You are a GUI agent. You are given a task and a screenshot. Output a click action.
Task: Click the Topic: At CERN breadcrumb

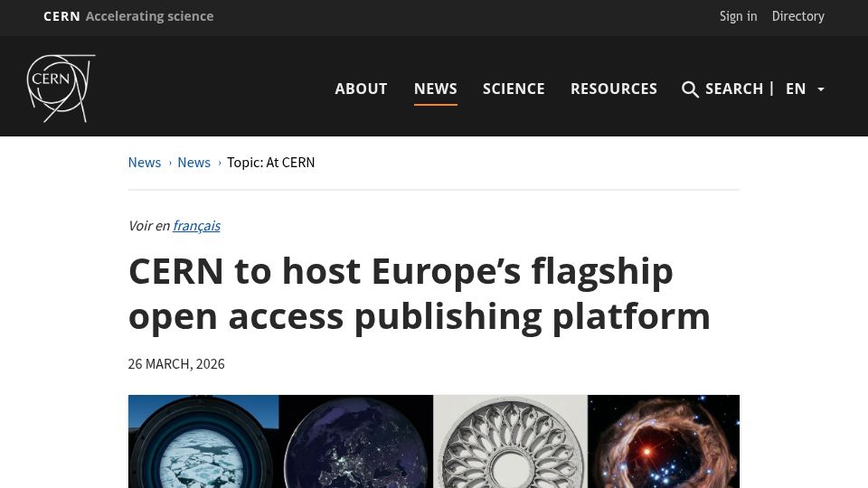pos(270,162)
